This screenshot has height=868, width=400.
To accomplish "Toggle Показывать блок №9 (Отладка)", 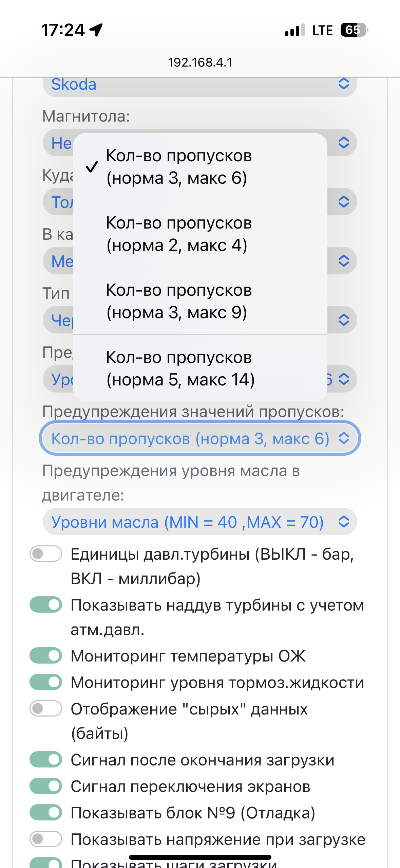I will (x=46, y=813).
